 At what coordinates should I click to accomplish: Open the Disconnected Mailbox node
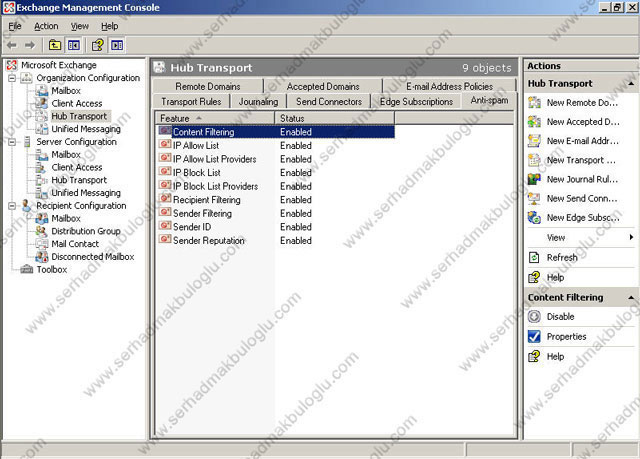pyautogui.click(x=93, y=257)
